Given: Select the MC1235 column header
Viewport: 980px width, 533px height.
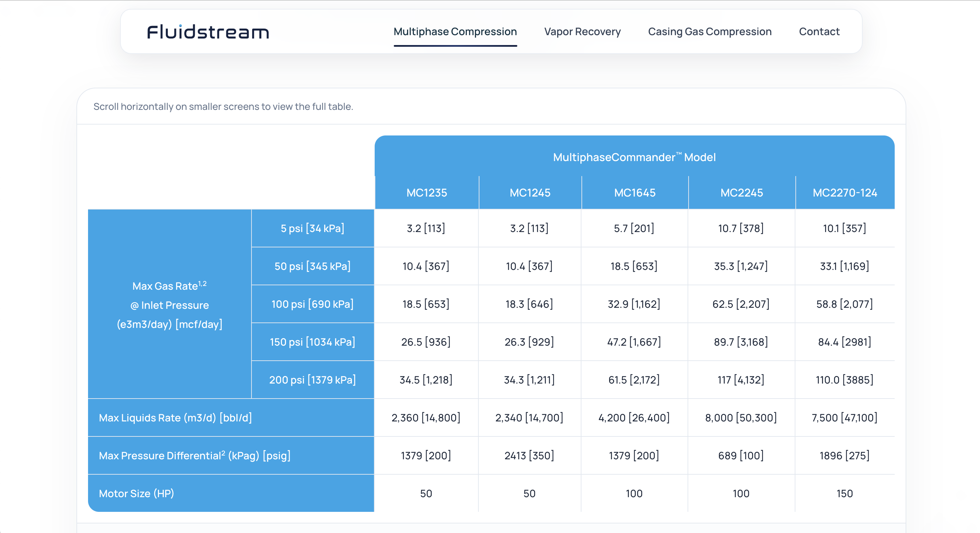Looking at the screenshot, I should coord(427,192).
